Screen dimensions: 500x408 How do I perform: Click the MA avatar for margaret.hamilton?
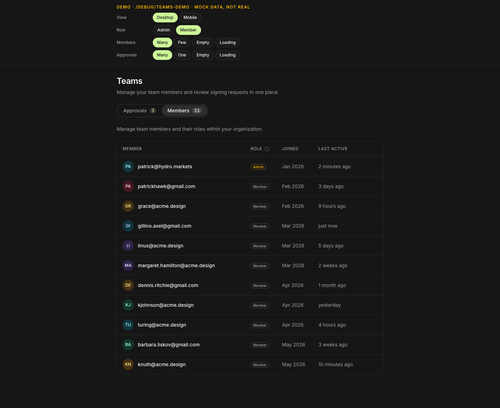128,265
